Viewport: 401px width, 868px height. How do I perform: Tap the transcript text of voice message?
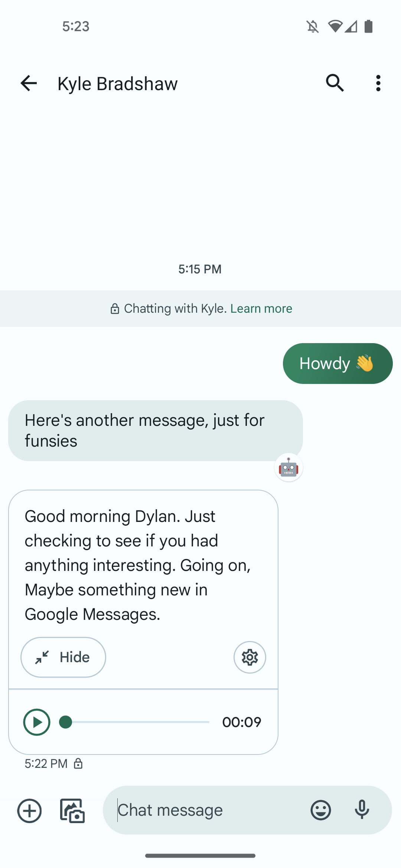coord(137,565)
